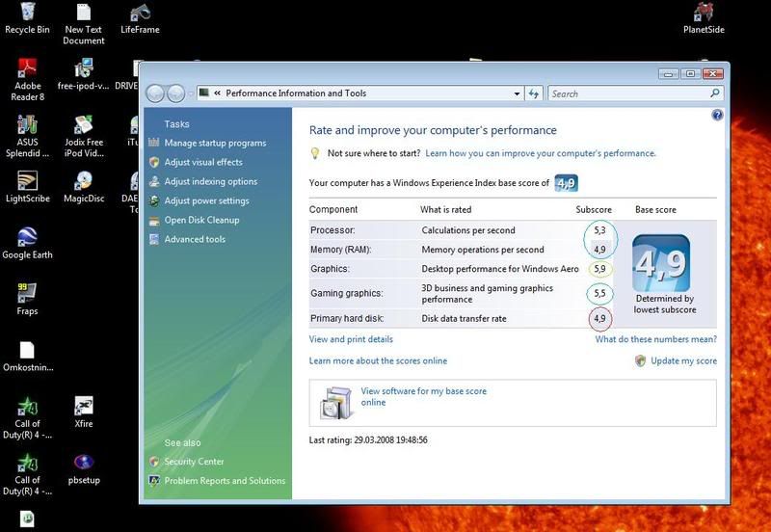Select the Graphics subscore 5,9
Screen dimensions: 771x532
tap(599, 269)
